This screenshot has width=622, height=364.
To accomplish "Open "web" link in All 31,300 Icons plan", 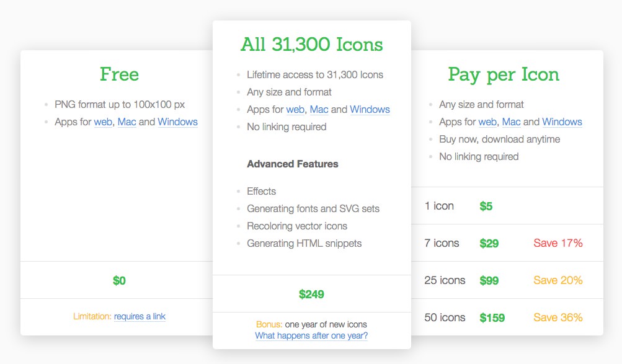I will coord(295,110).
